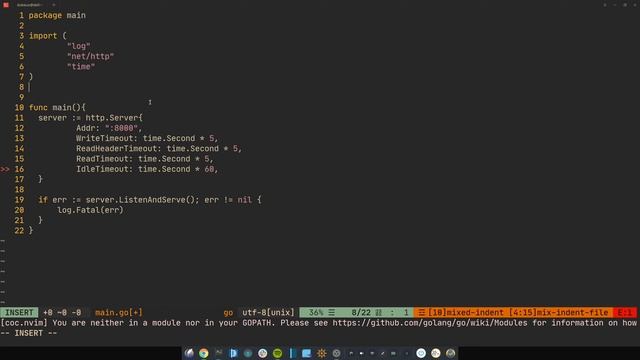The height and width of the screenshot is (360, 640).
Task: Click 'server := http.Server{' on line 11
Action: [90, 118]
